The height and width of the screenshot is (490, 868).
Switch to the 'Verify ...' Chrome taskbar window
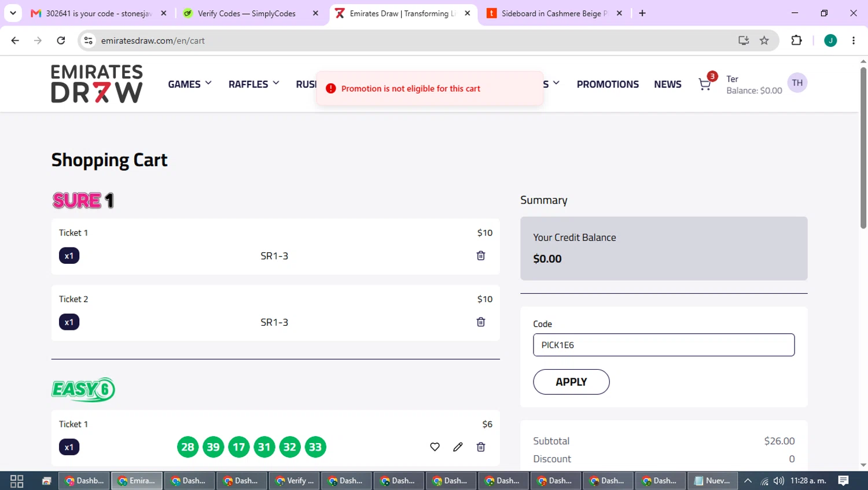(295, 481)
